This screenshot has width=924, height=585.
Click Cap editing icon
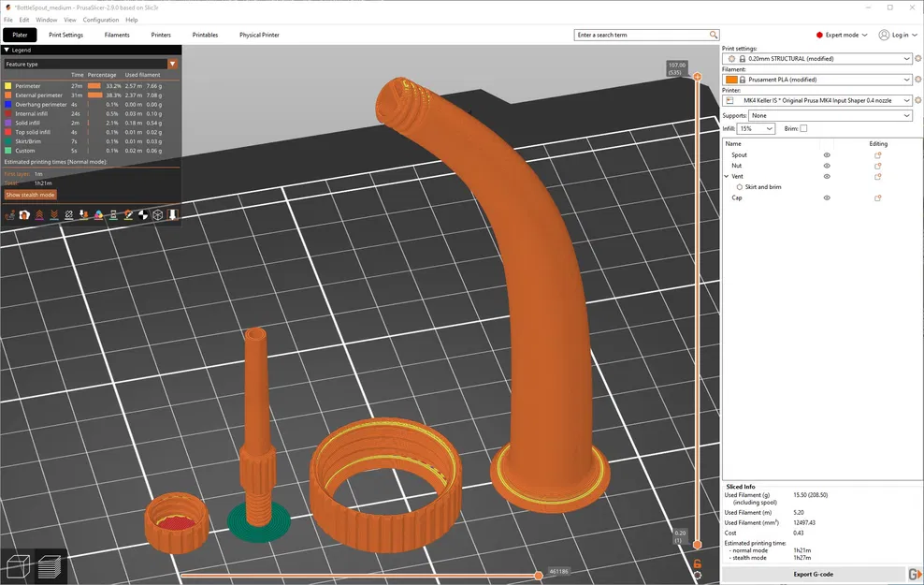[x=877, y=198]
